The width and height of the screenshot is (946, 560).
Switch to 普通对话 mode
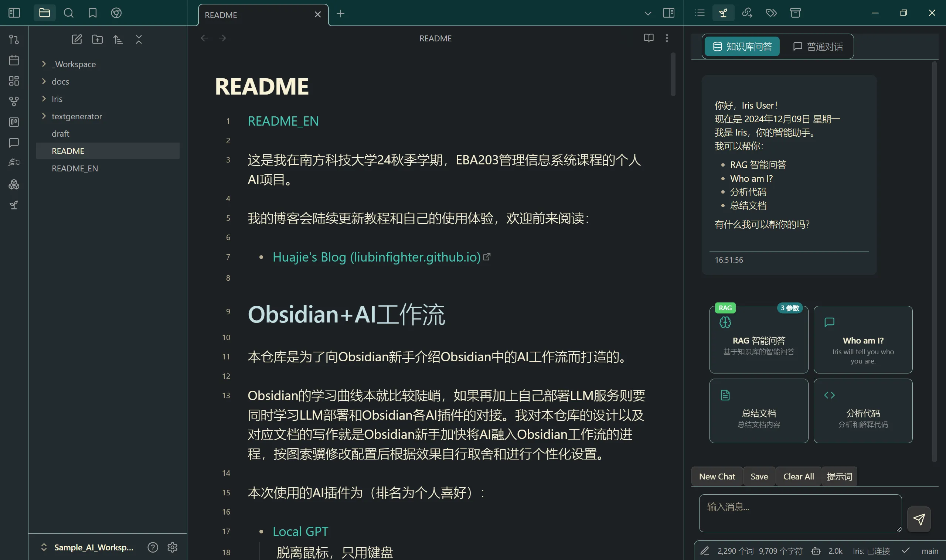818,47
